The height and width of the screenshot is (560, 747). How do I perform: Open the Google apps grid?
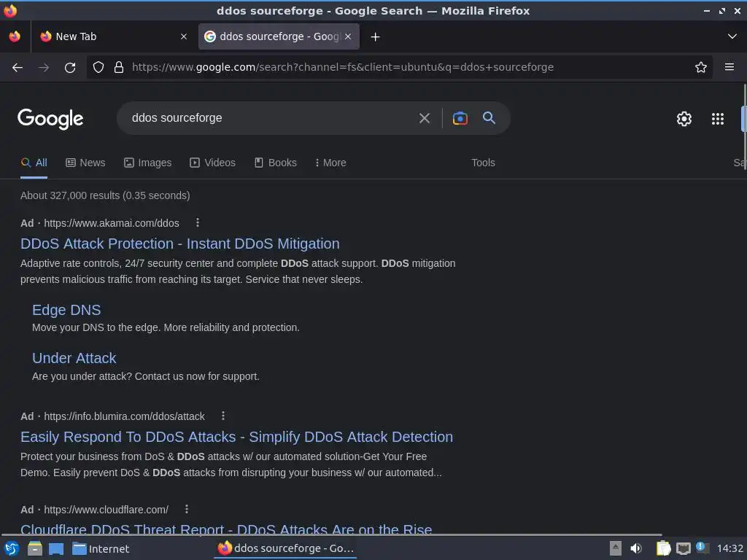(718, 119)
